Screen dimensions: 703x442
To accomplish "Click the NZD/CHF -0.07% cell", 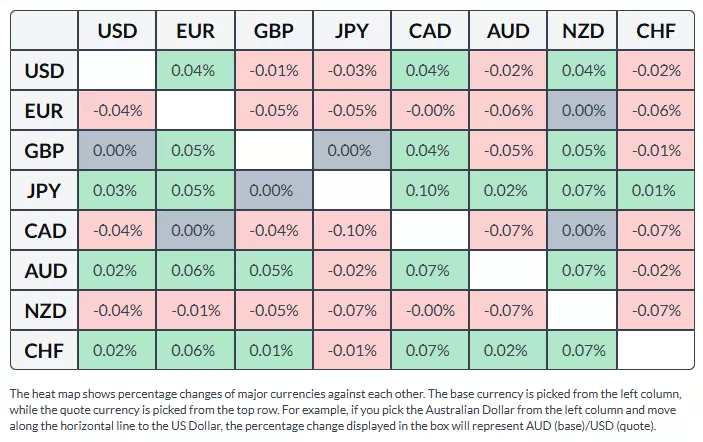I will (x=656, y=310).
